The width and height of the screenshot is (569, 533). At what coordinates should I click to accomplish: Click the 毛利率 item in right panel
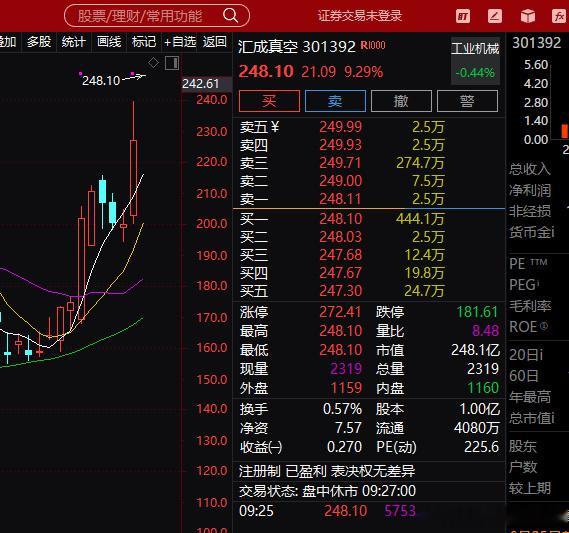click(x=530, y=306)
